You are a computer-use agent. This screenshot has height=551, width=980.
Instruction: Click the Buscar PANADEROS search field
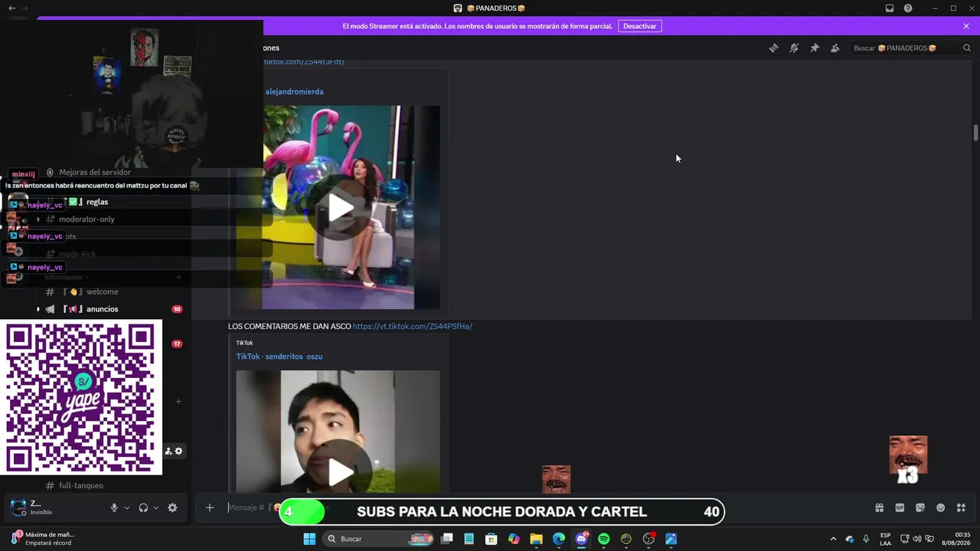pos(911,48)
